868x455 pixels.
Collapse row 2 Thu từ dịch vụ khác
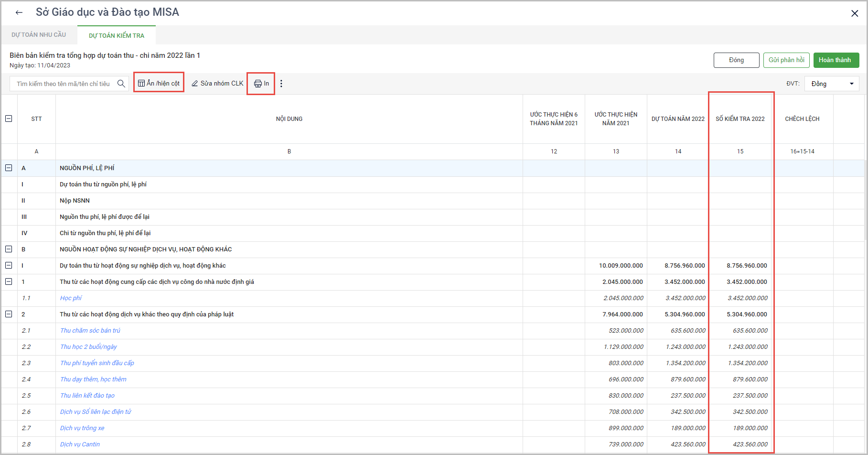[x=9, y=314]
